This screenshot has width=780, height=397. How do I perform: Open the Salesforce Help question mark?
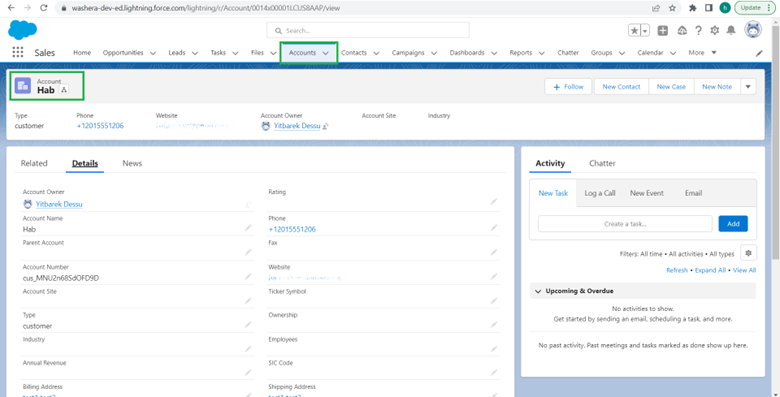698,30
